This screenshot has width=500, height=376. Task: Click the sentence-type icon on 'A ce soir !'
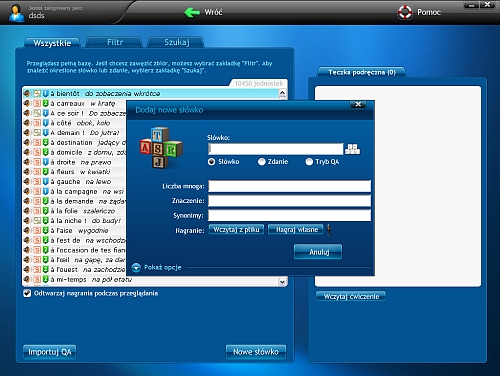(37, 113)
